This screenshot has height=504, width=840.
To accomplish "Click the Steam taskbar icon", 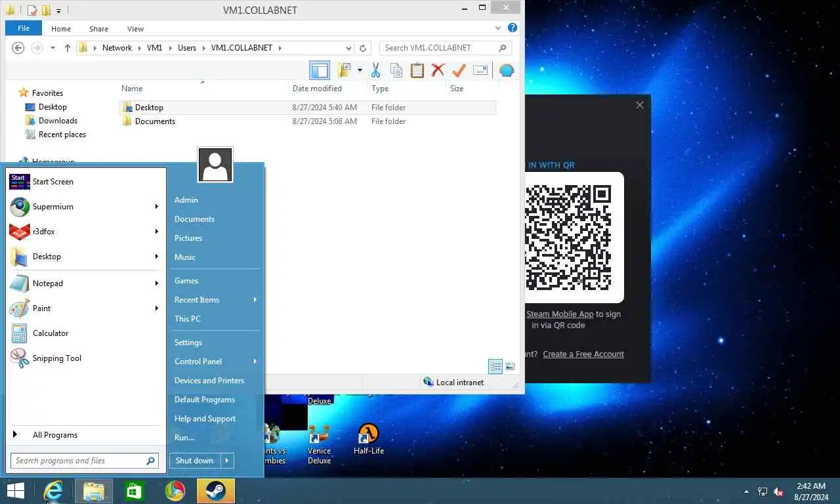I will pyautogui.click(x=215, y=491).
